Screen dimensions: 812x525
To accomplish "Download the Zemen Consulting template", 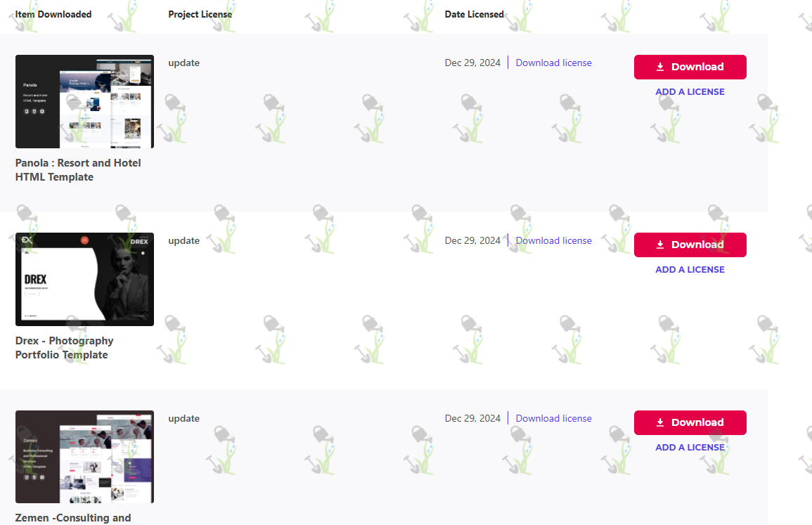I will [690, 422].
